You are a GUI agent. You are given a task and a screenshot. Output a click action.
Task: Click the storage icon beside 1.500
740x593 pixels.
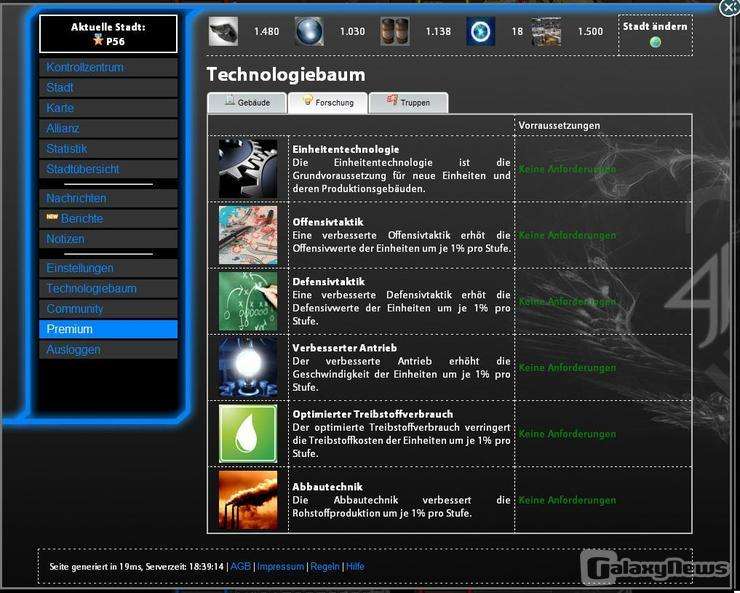point(546,31)
